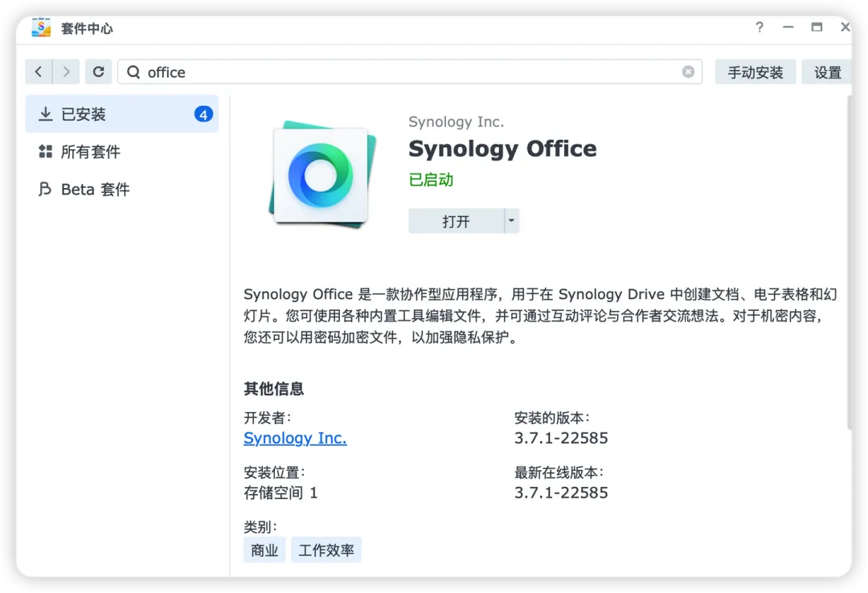Click 打开 to open Synology Office
The width and height of the screenshot is (868, 593).
(457, 222)
